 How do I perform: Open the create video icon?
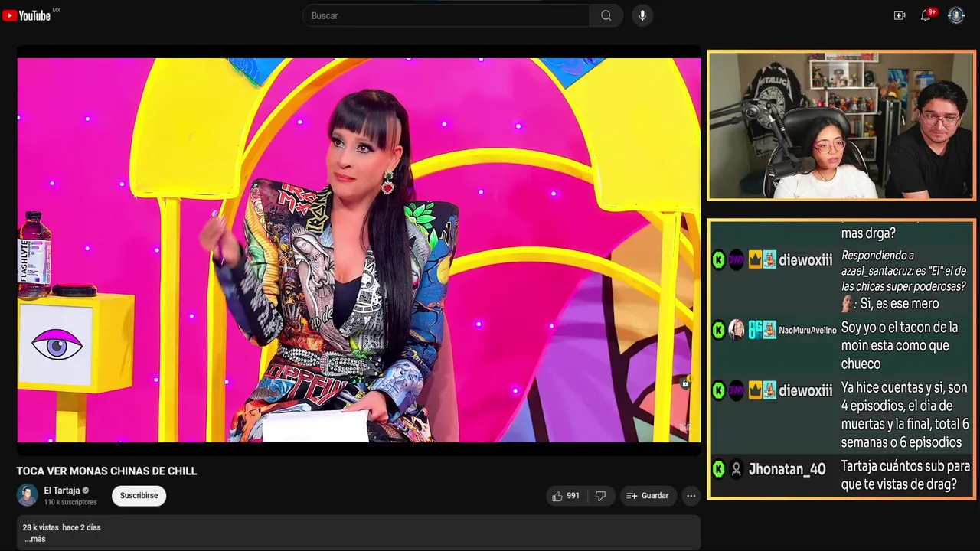pyautogui.click(x=900, y=15)
